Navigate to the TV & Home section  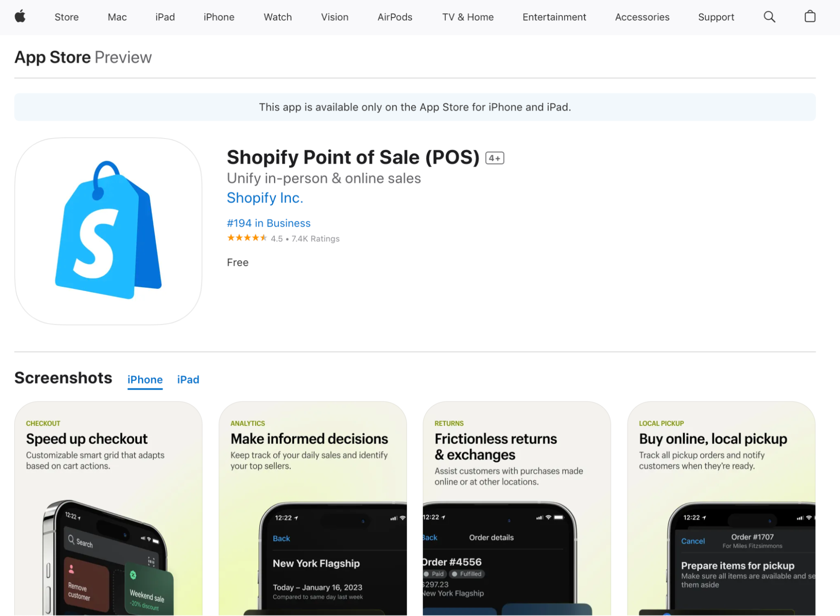point(468,17)
